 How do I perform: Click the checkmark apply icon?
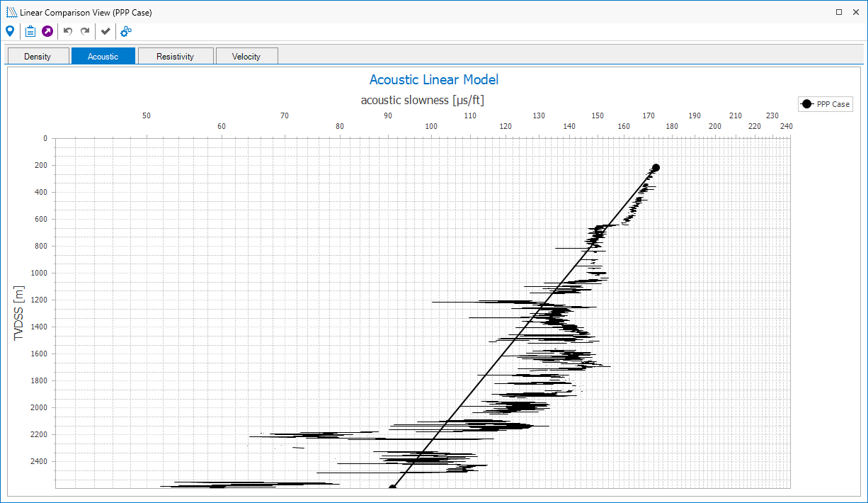[x=105, y=31]
